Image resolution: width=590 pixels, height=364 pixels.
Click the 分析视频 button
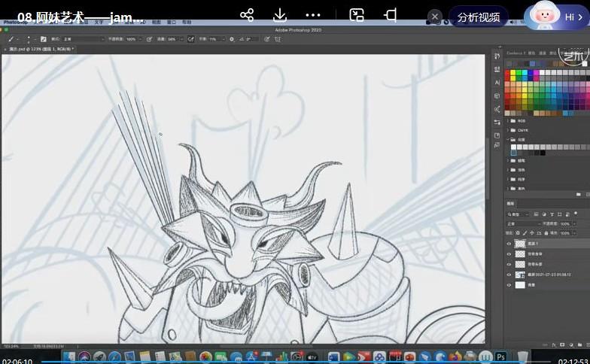(478, 17)
